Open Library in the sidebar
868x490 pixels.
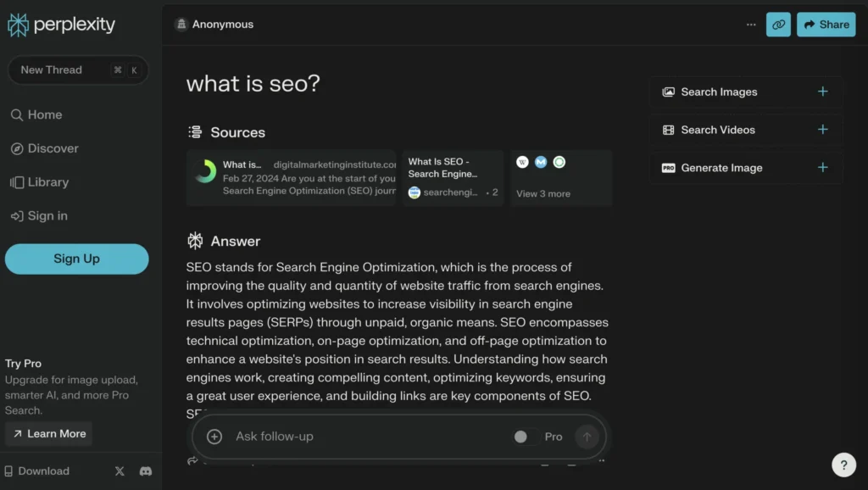47,182
